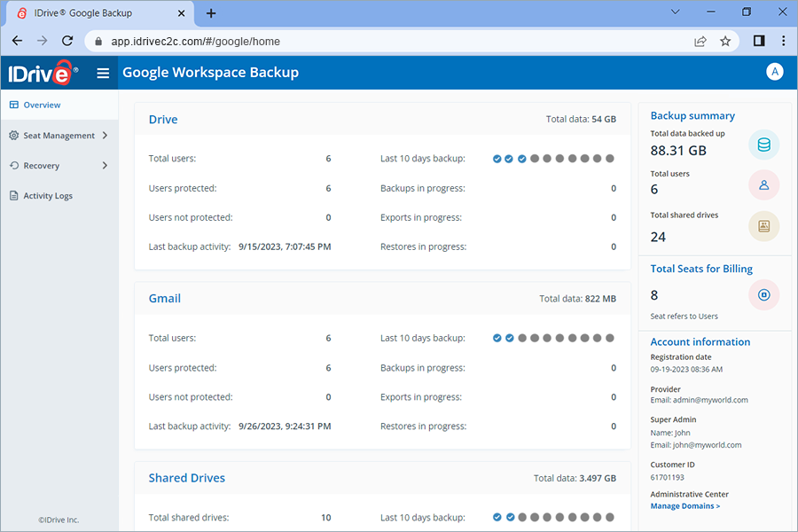
Task: Open the Drive section heading
Action: (x=163, y=120)
